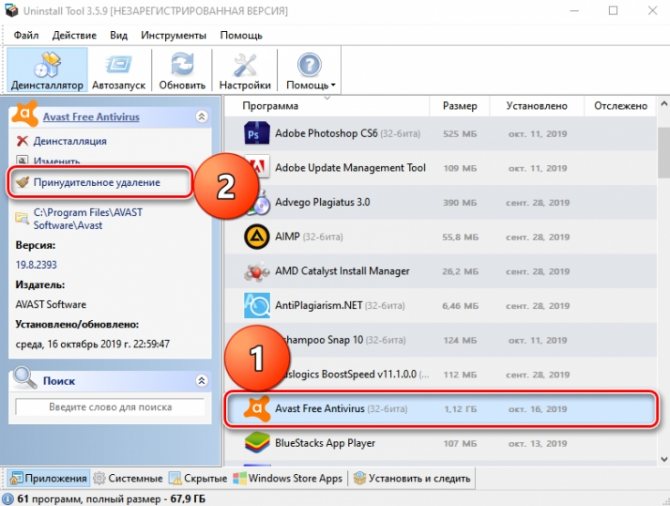Select Adobe Photoshop CS6 row
The image size is (670, 506).
441,133
